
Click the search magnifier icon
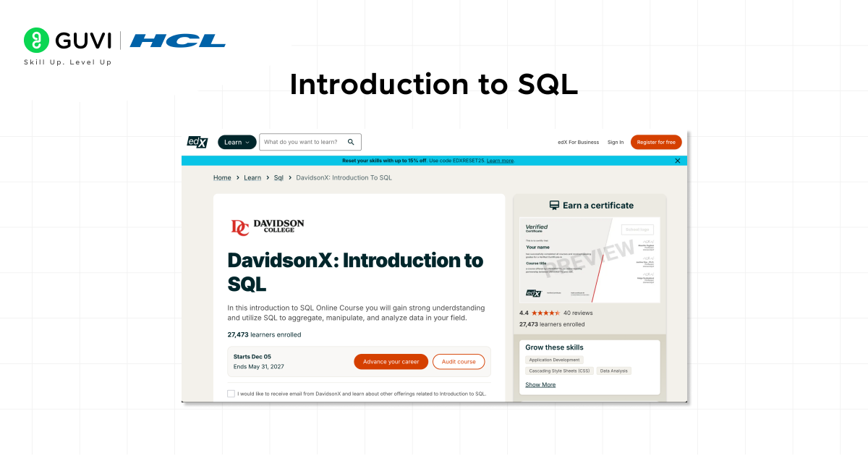351,142
